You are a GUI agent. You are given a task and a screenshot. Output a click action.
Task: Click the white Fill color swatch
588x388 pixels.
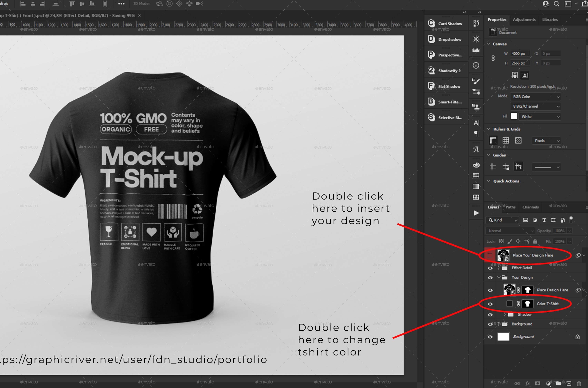(x=514, y=116)
